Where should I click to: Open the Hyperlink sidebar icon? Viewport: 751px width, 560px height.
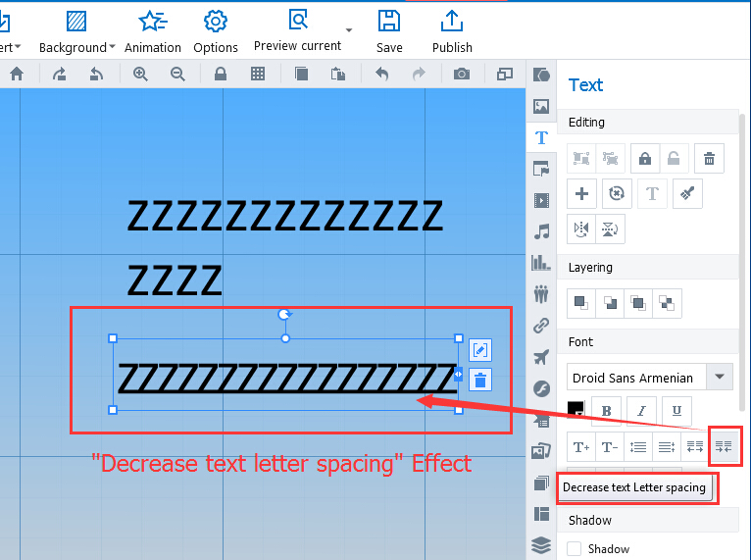click(541, 326)
